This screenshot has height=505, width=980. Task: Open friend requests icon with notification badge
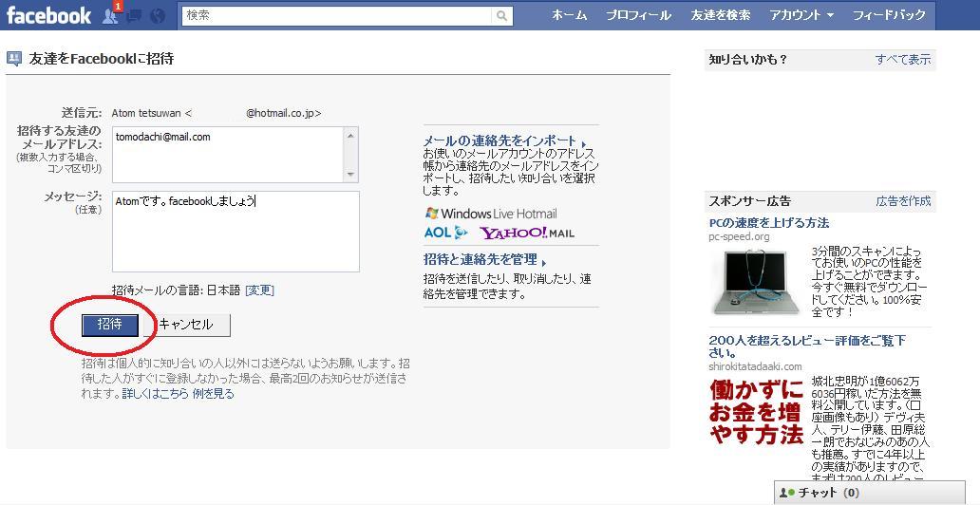click(110, 15)
